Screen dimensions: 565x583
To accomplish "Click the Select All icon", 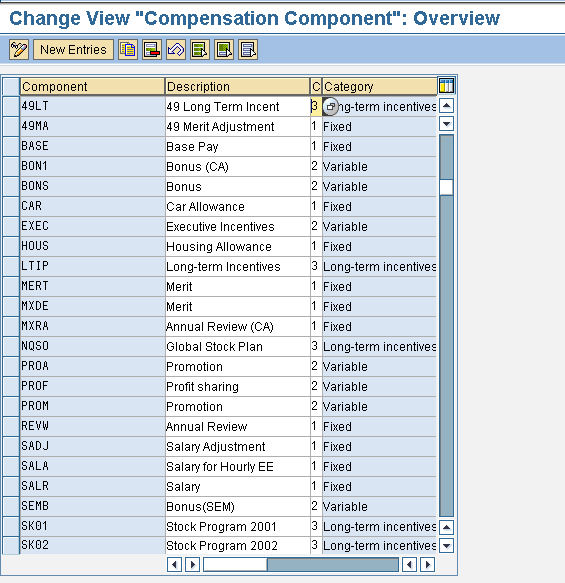I will 200,49.
